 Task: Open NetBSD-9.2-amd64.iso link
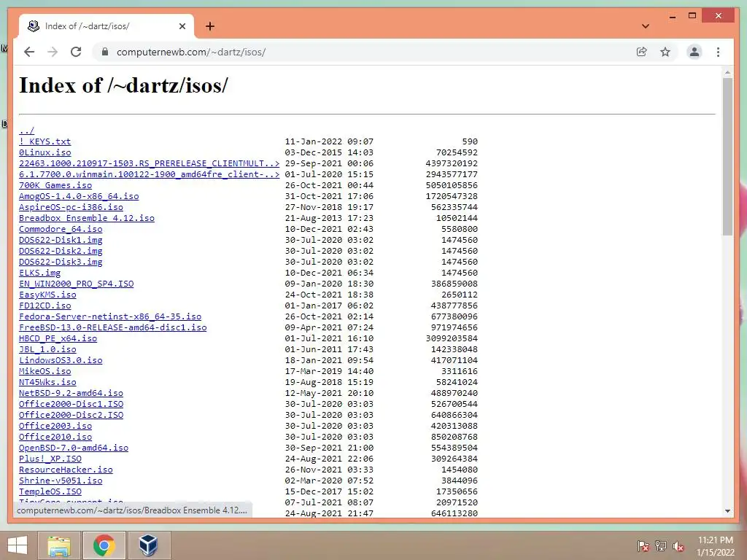click(71, 393)
